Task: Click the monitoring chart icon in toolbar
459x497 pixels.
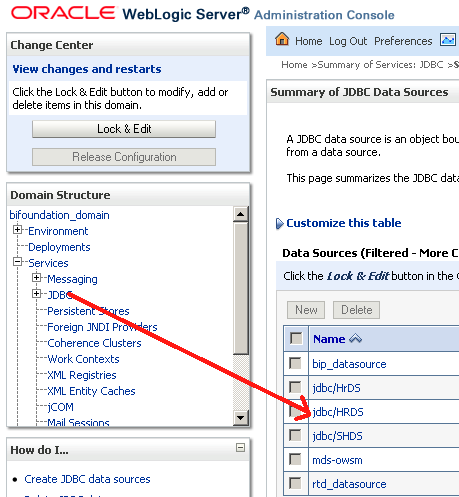Action: click(x=448, y=40)
